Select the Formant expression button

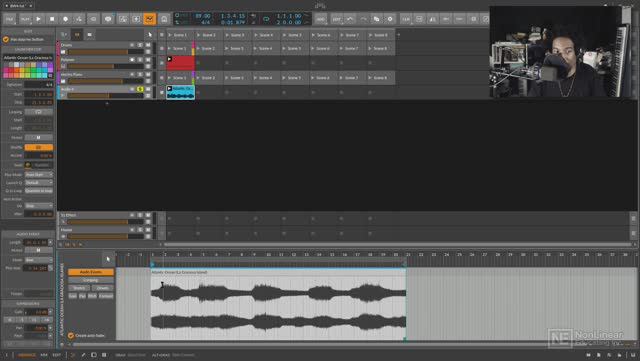click(106, 296)
